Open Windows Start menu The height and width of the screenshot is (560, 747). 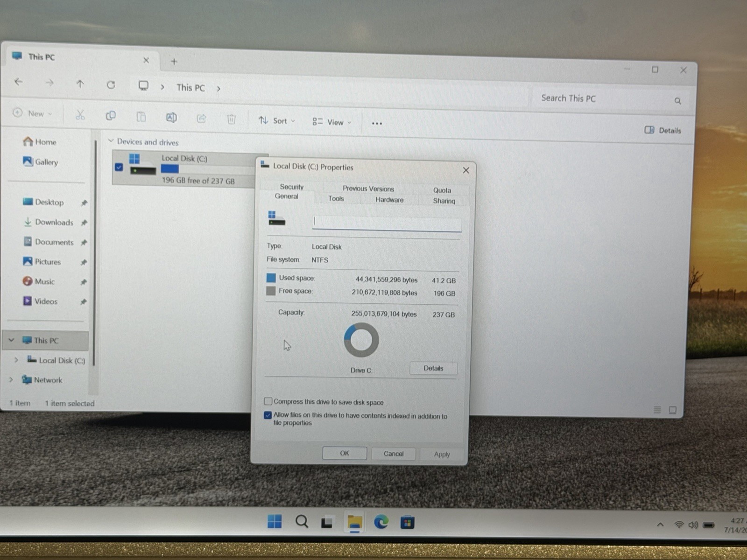[275, 521]
